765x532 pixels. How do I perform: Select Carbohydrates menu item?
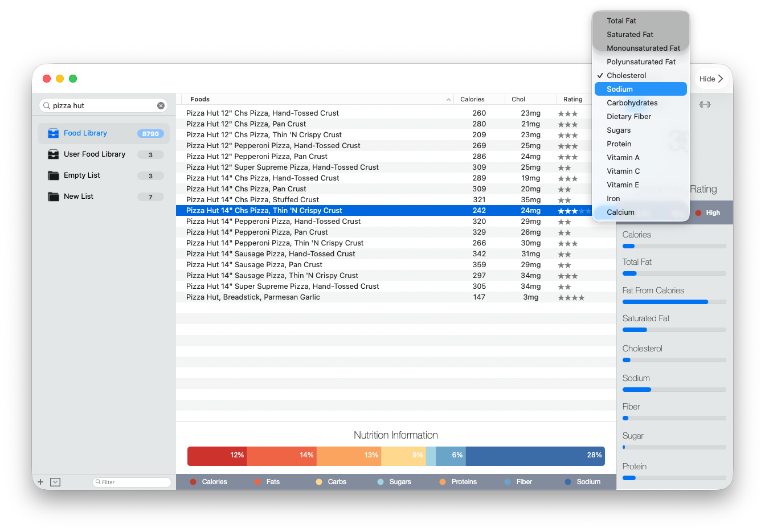point(641,103)
